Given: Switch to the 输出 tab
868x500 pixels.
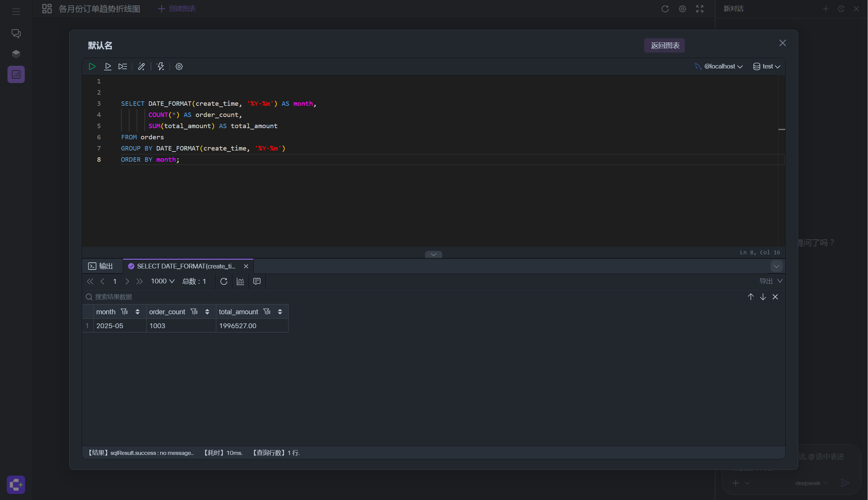Looking at the screenshot, I should [x=101, y=266].
